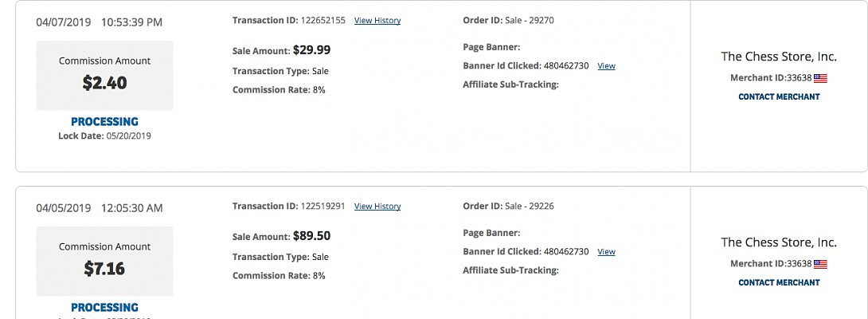Click View link beside first Banner Id
Image resolution: width=868 pixels, height=319 pixels.
(x=606, y=66)
